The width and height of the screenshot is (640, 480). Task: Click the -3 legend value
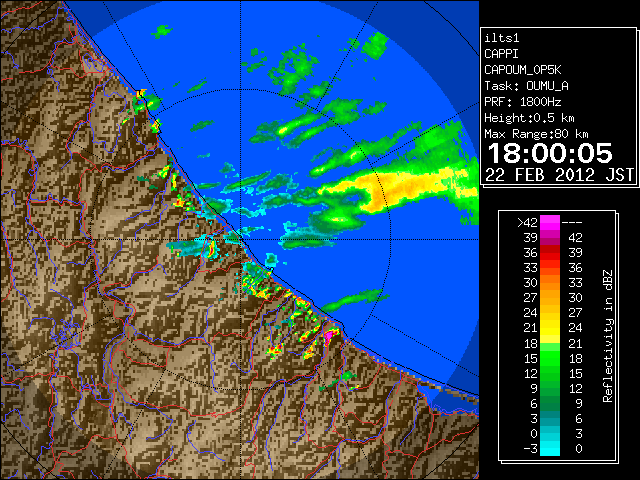(x=530, y=449)
